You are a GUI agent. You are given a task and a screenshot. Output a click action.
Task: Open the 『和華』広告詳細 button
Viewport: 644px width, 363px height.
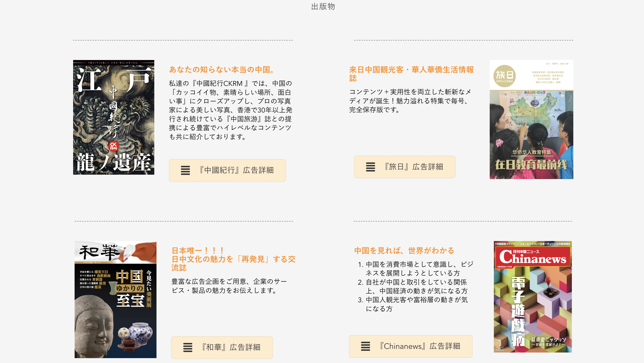pyautogui.click(x=222, y=347)
